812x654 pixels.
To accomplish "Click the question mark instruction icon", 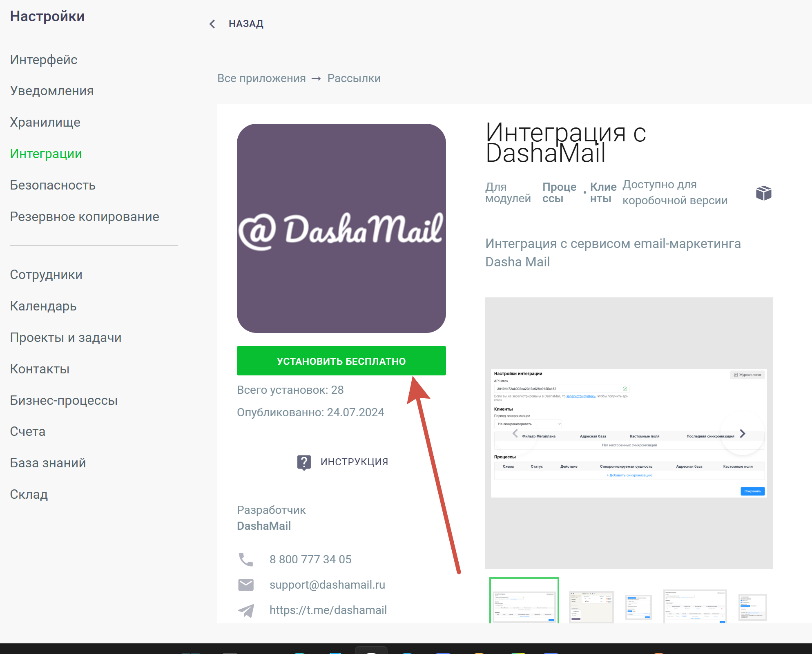I will (304, 462).
